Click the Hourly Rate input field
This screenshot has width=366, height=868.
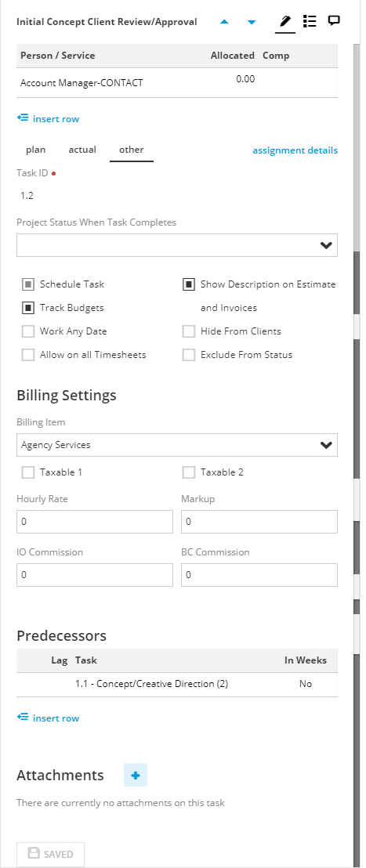click(x=95, y=522)
